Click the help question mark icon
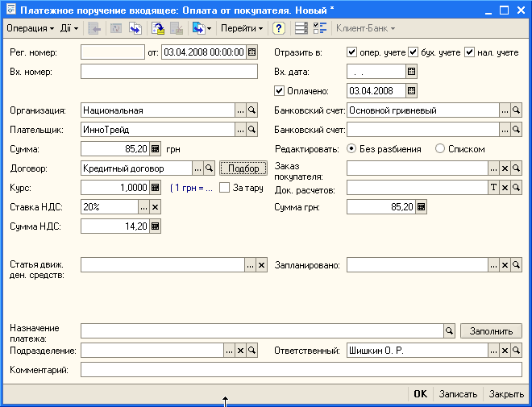 point(279,28)
